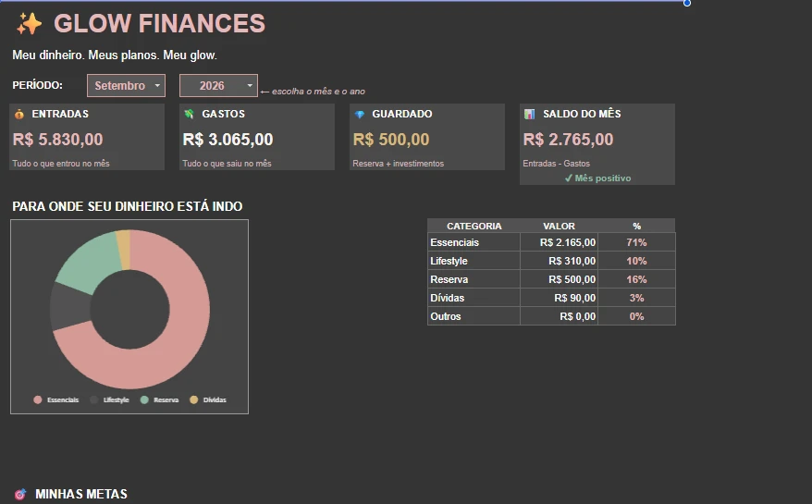Click the text Entradas - Gastos
812x504 pixels.
(556, 163)
